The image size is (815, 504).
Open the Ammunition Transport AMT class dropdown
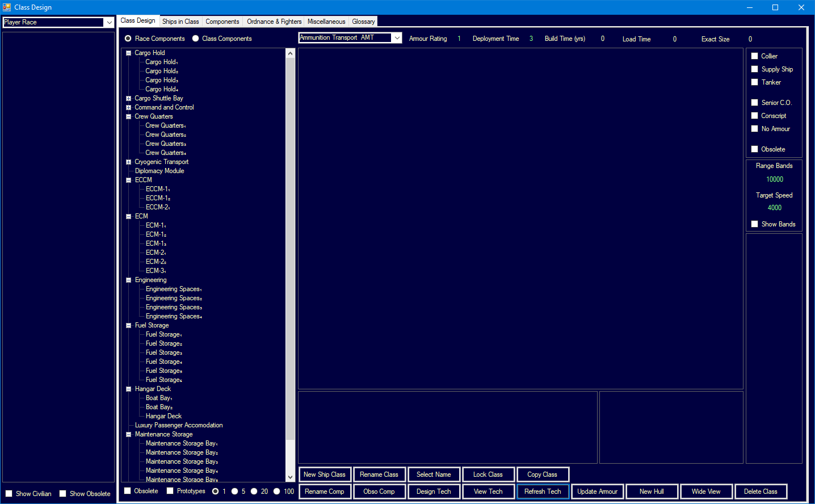(x=397, y=38)
